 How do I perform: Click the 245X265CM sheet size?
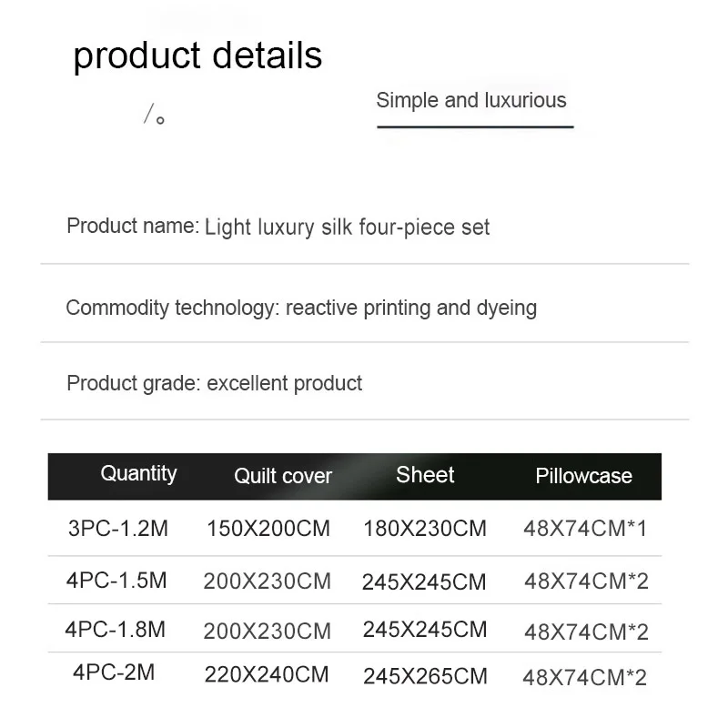coord(425,676)
